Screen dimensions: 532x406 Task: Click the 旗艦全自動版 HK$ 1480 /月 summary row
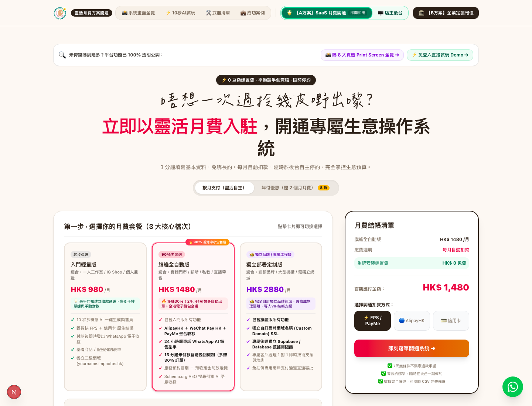click(x=412, y=240)
